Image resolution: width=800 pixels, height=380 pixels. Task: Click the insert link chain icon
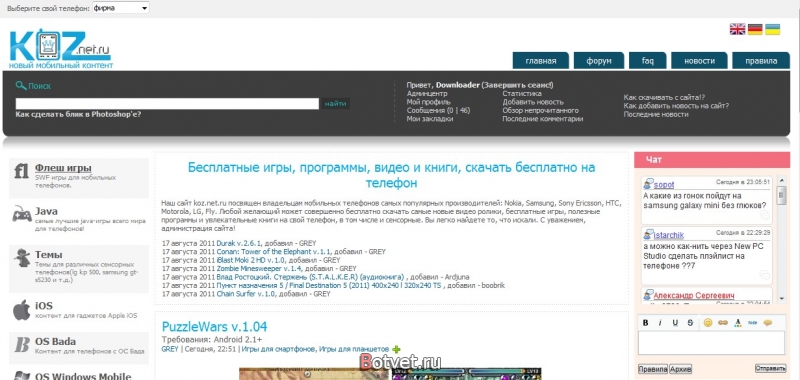723,323
